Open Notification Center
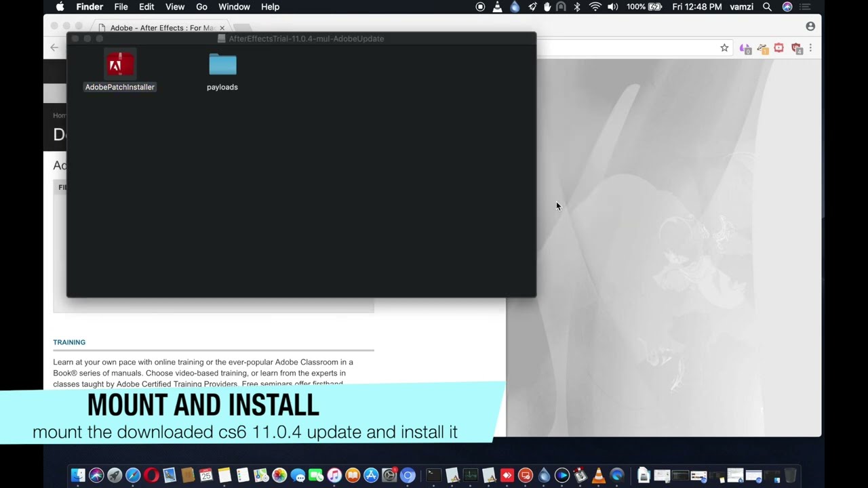 tap(805, 7)
